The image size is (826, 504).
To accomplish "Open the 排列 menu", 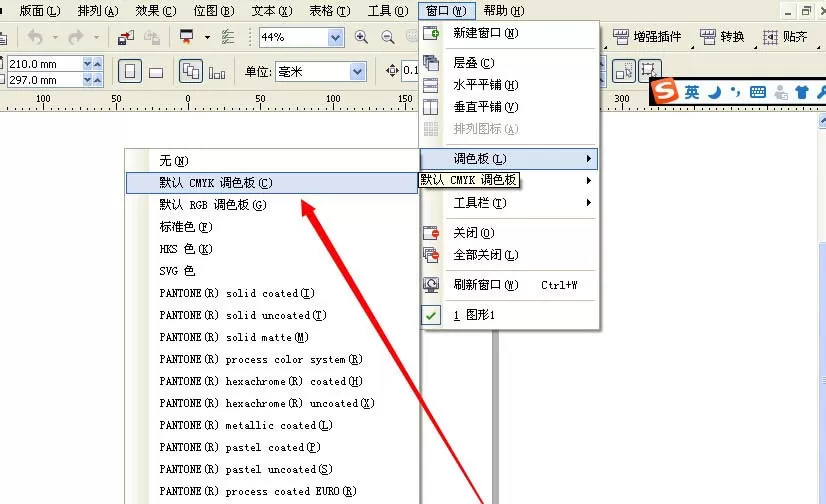I will (x=97, y=11).
